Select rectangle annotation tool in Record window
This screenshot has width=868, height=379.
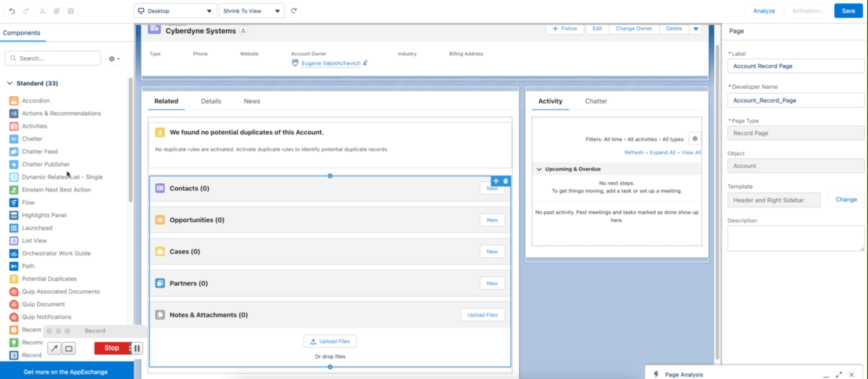[69, 348]
